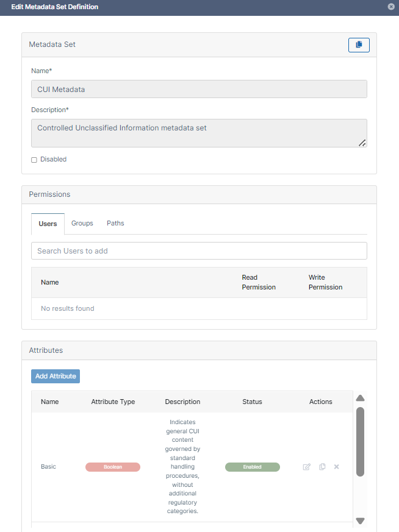Edit the Basic attribute using pencil icon
Screen dimensions: 399x532
[x=307, y=467]
